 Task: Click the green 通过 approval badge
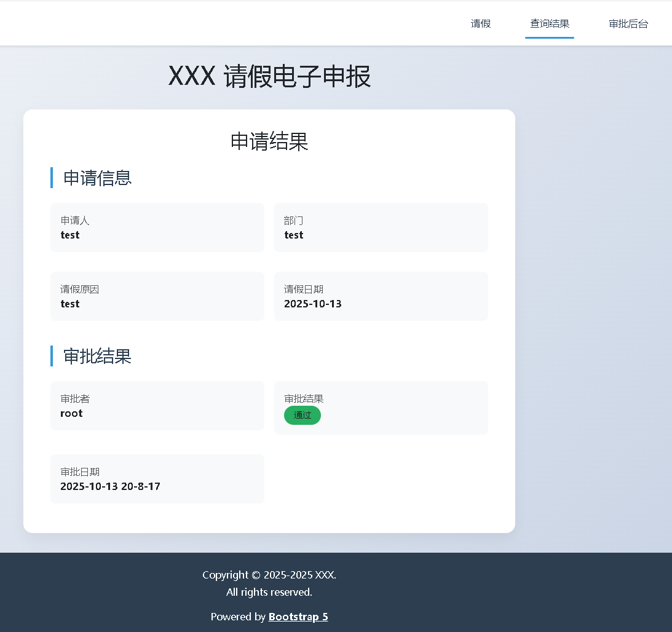[302, 415]
